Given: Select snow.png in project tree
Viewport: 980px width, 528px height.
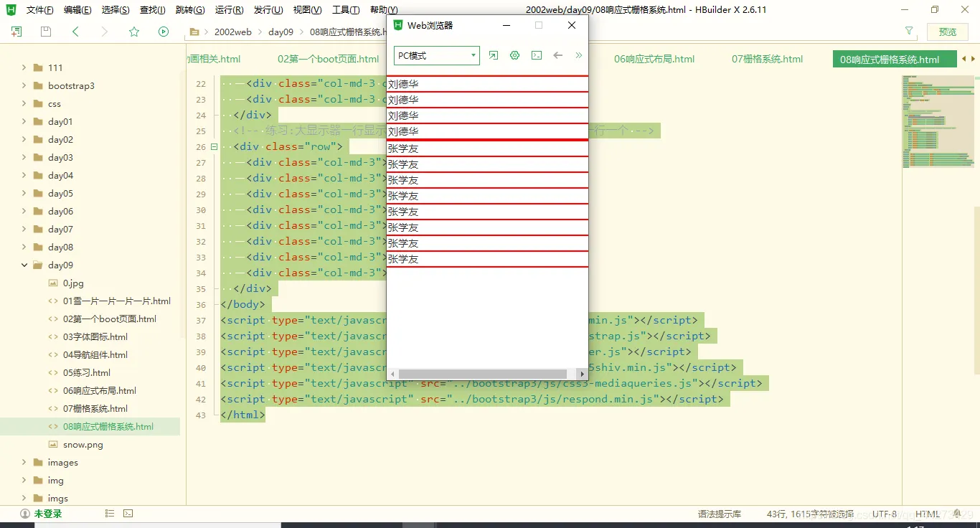Looking at the screenshot, I should (x=83, y=444).
